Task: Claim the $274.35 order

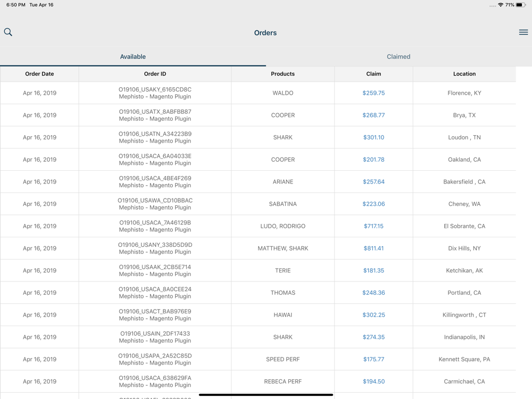Action: tap(373, 337)
